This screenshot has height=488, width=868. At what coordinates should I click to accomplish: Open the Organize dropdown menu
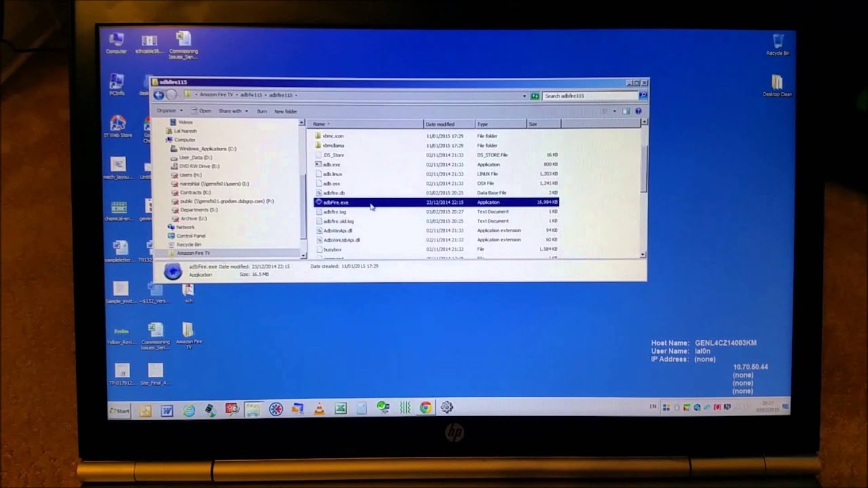pos(170,110)
